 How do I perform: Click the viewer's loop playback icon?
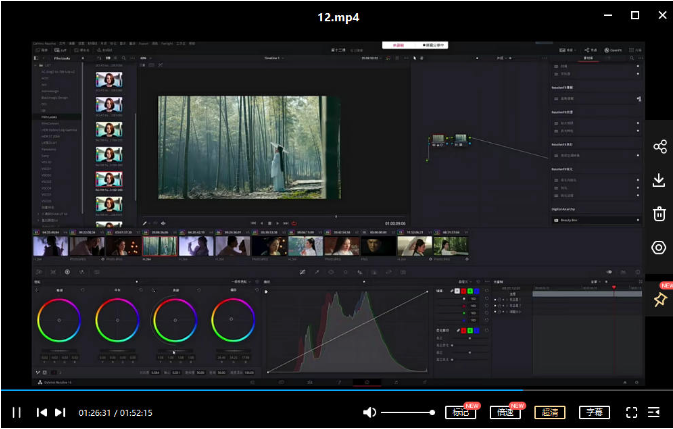coord(294,224)
